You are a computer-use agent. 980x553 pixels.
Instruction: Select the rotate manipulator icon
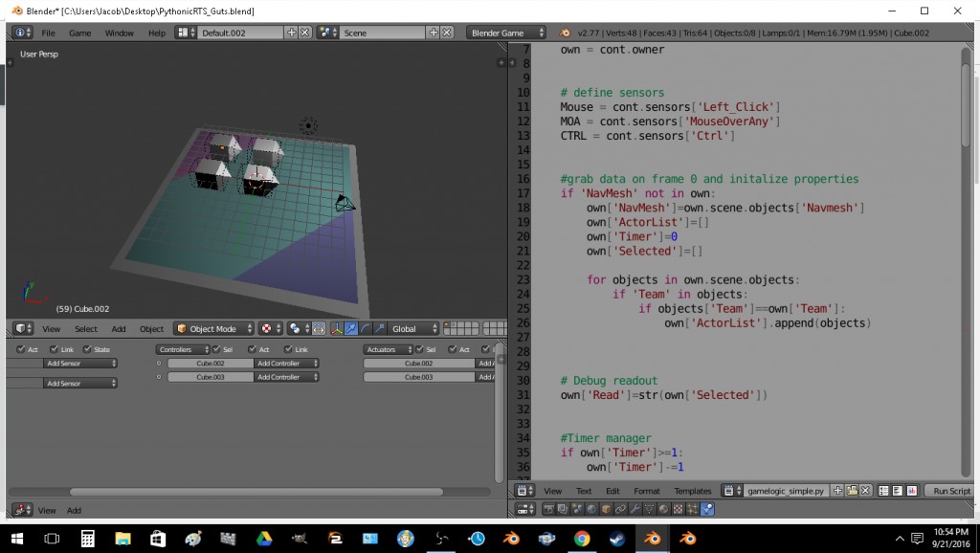pyautogui.click(x=365, y=328)
